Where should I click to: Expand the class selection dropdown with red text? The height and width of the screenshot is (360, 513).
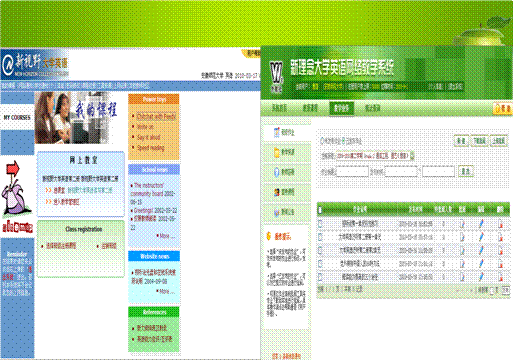[375, 156]
